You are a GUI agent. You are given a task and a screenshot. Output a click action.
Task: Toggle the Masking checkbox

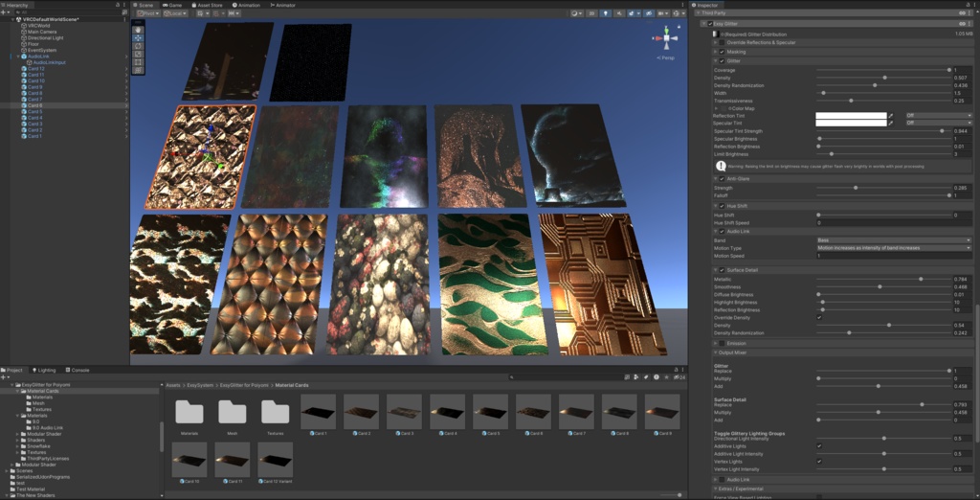click(x=722, y=52)
